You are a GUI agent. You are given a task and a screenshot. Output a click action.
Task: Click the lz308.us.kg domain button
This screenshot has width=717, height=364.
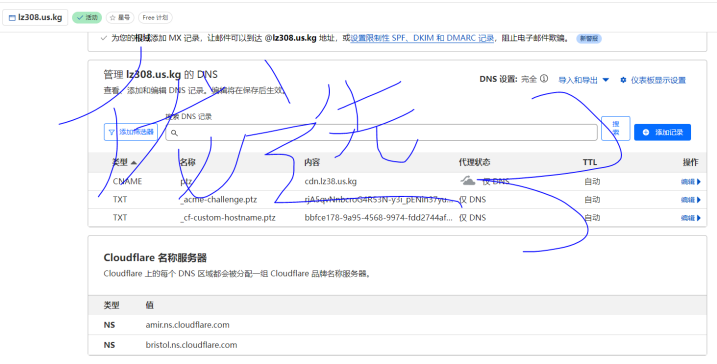click(35, 18)
